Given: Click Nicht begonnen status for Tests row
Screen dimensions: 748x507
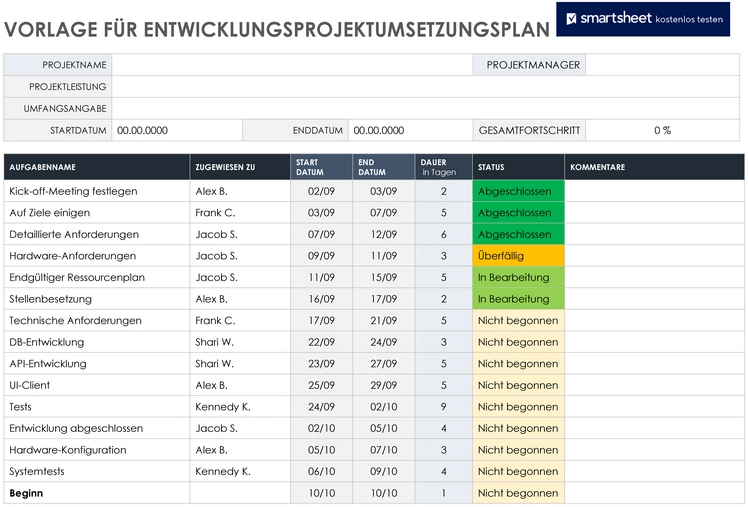Looking at the screenshot, I should 519,407.
